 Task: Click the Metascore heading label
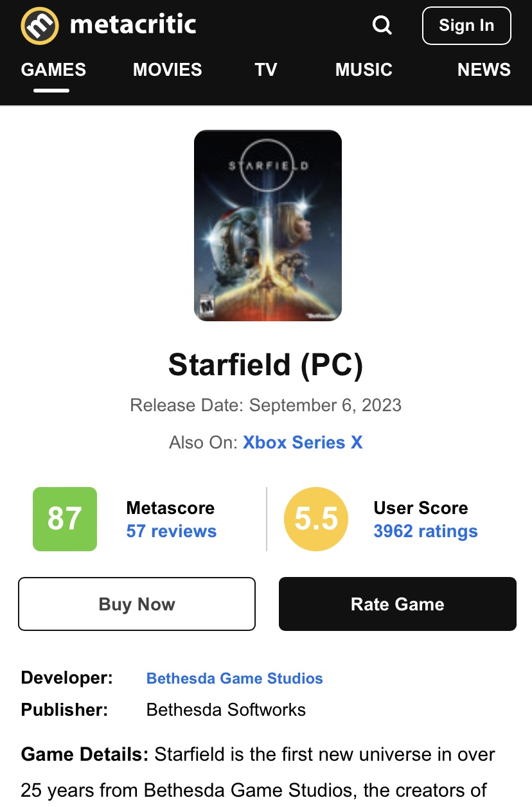coord(170,508)
